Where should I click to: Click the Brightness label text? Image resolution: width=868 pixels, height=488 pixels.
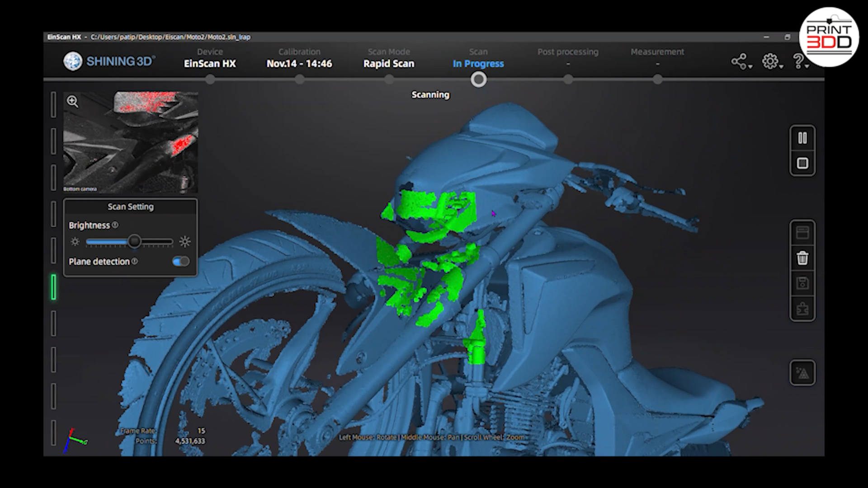point(89,225)
